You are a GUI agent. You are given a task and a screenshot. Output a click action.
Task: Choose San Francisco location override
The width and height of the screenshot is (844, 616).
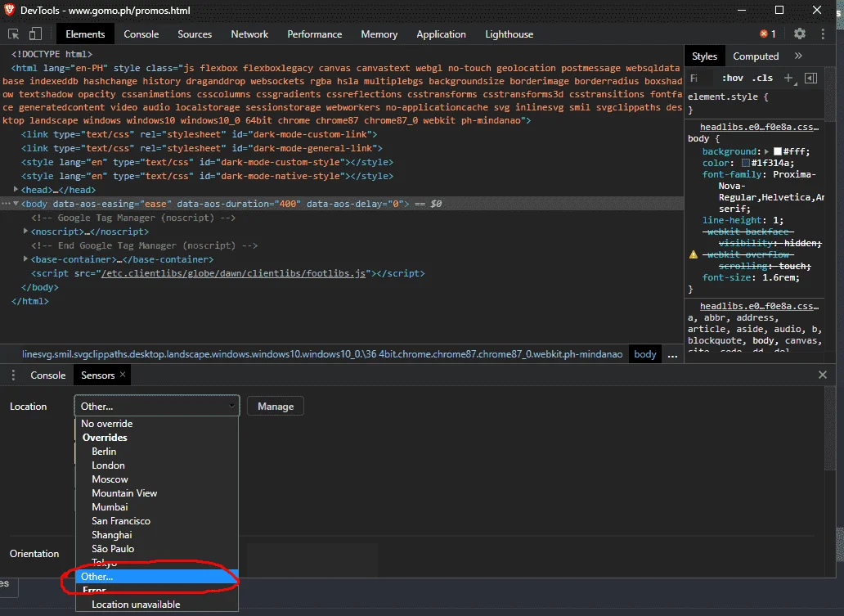click(x=157, y=521)
